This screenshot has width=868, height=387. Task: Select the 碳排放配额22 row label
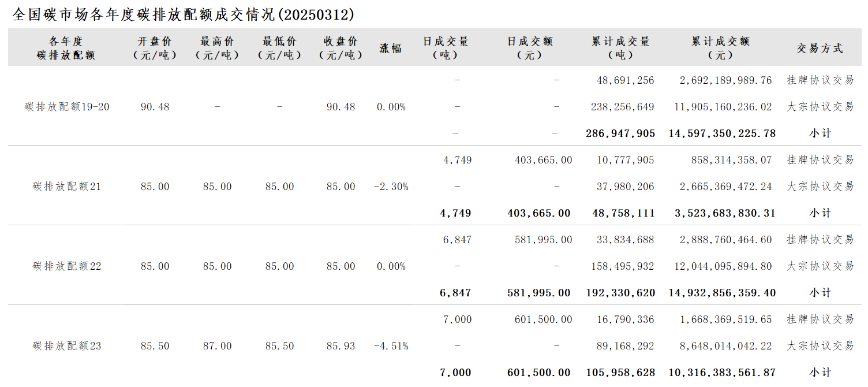67,266
